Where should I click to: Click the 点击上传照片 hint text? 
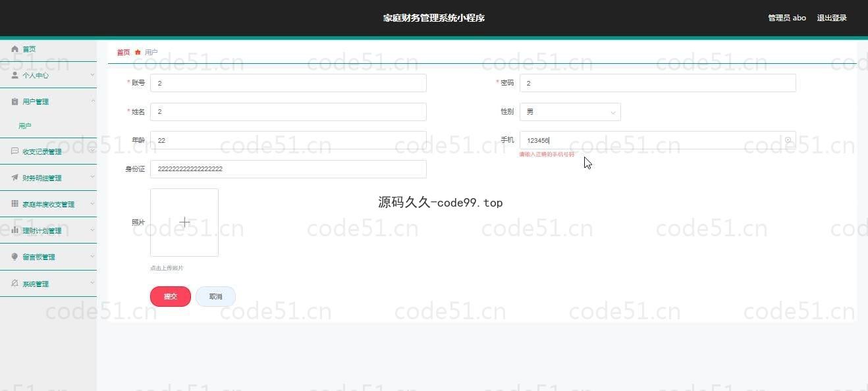pos(167,268)
